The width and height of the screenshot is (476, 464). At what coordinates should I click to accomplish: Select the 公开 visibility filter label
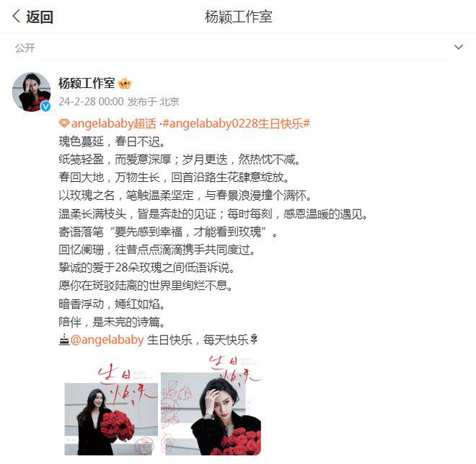[25, 48]
